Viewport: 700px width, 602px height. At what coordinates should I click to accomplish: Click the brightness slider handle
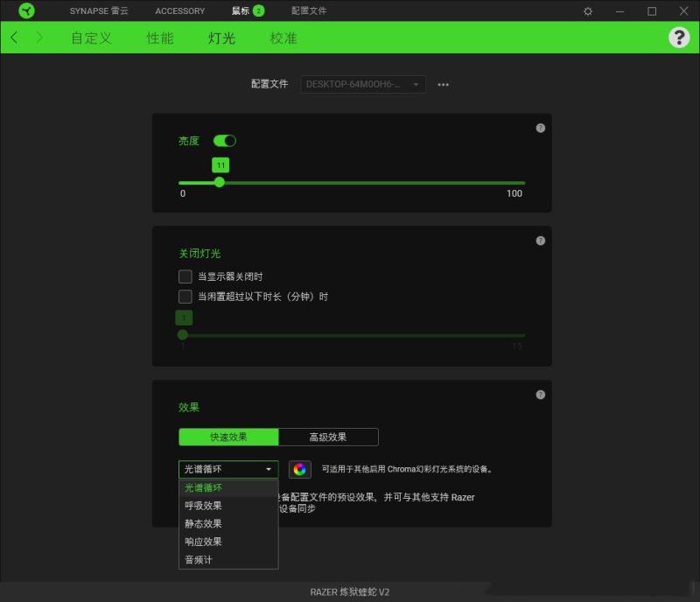click(220, 182)
